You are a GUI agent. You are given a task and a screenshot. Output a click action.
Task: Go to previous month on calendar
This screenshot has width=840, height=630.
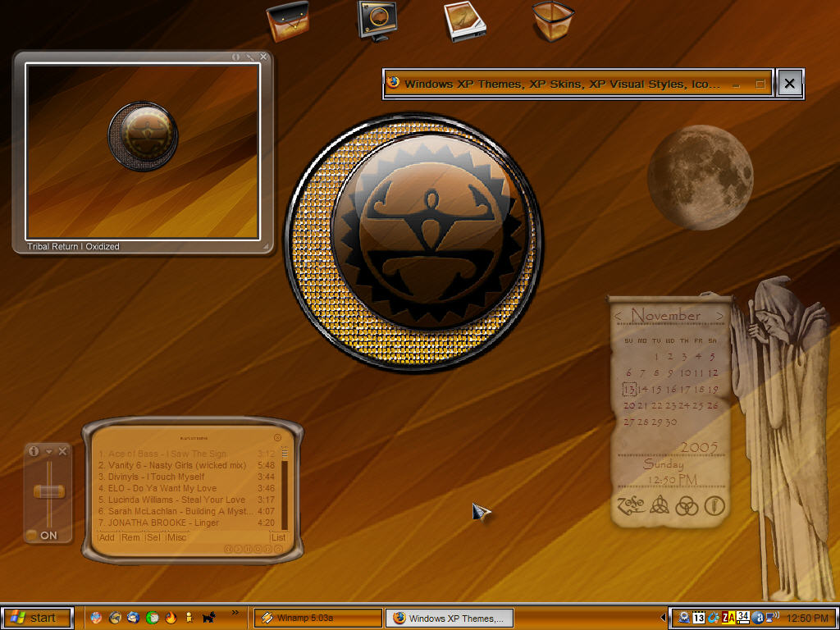[x=618, y=316]
